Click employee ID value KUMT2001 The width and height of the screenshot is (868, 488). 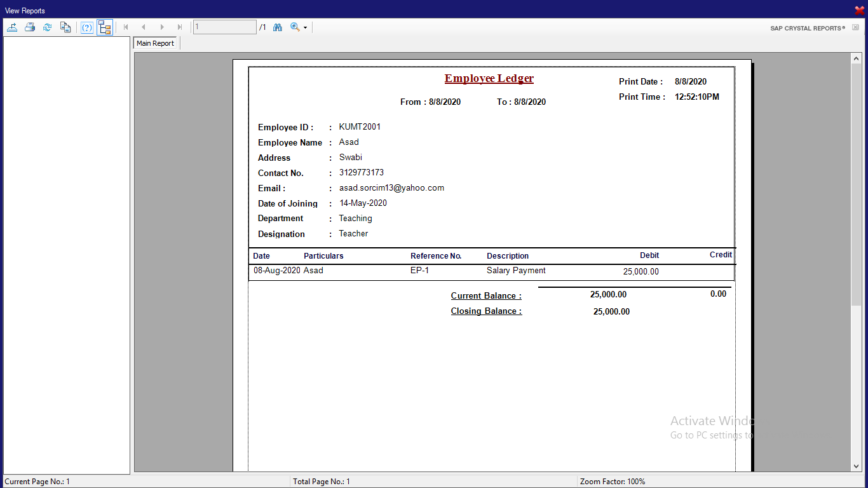point(360,127)
